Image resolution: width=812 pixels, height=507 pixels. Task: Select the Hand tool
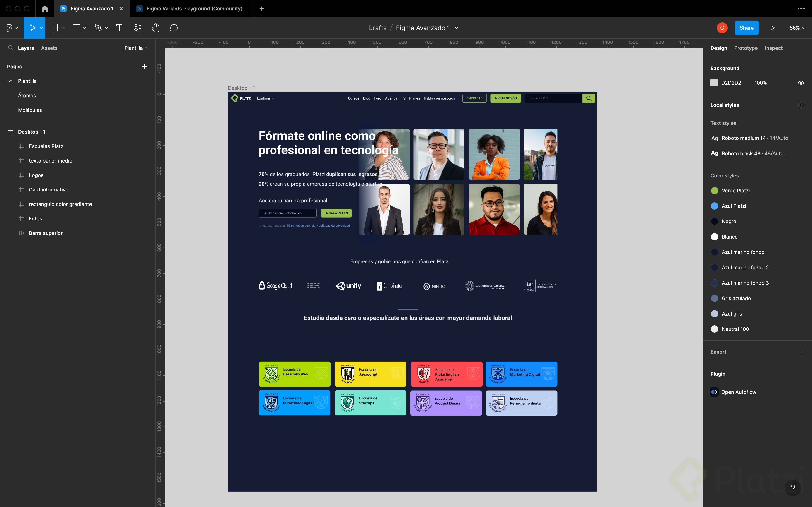155,28
